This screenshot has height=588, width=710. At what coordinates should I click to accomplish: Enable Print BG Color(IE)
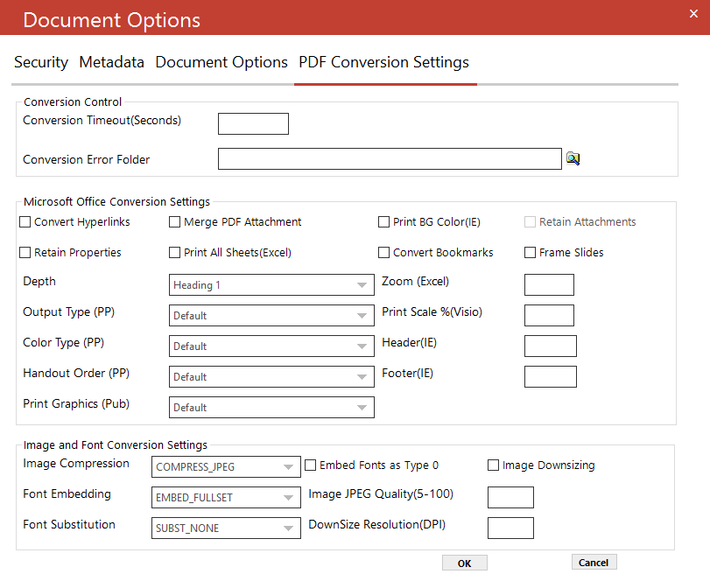point(383,222)
